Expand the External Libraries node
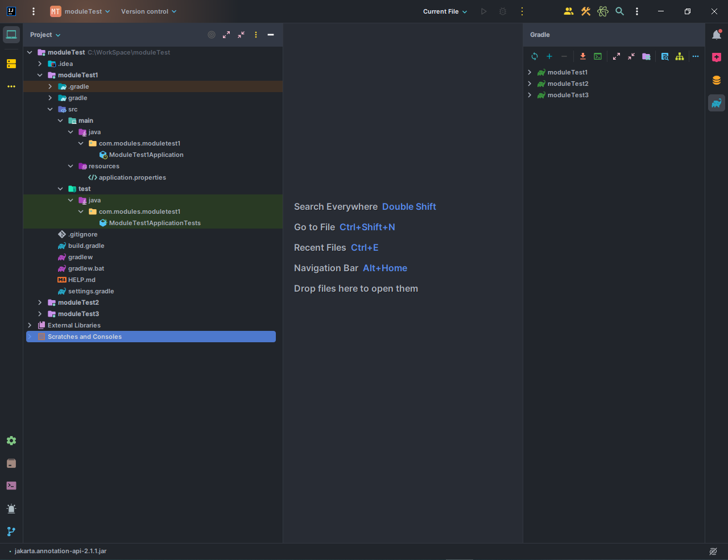Screen dimensions: 728x560 [x=30, y=325]
